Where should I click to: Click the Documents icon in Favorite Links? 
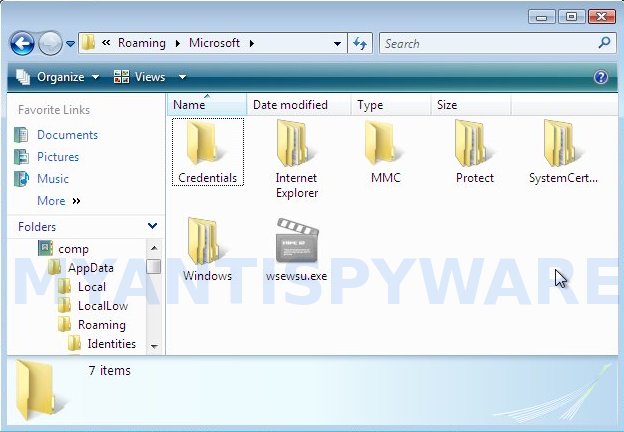(x=21, y=135)
